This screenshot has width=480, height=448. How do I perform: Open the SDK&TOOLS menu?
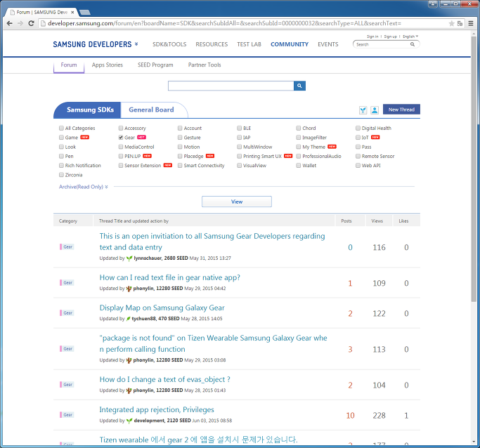point(169,44)
